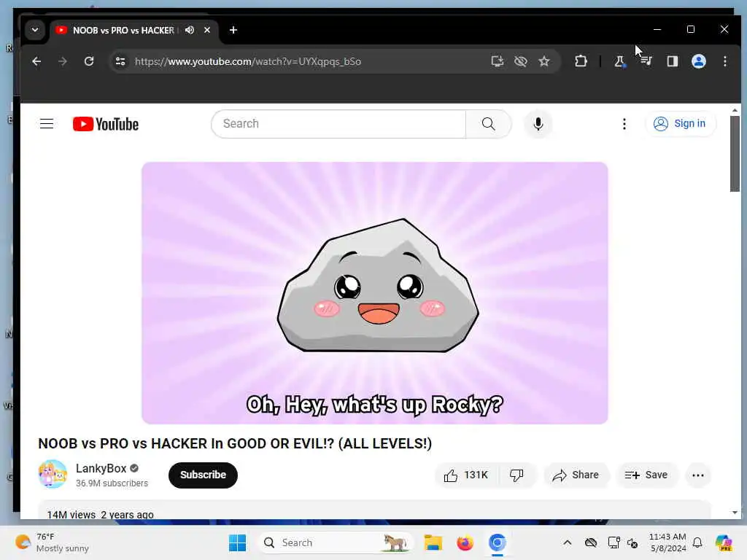Open Copilot preview icon on taskbar
This screenshot has width=747, height=560.
pos(724,542)
